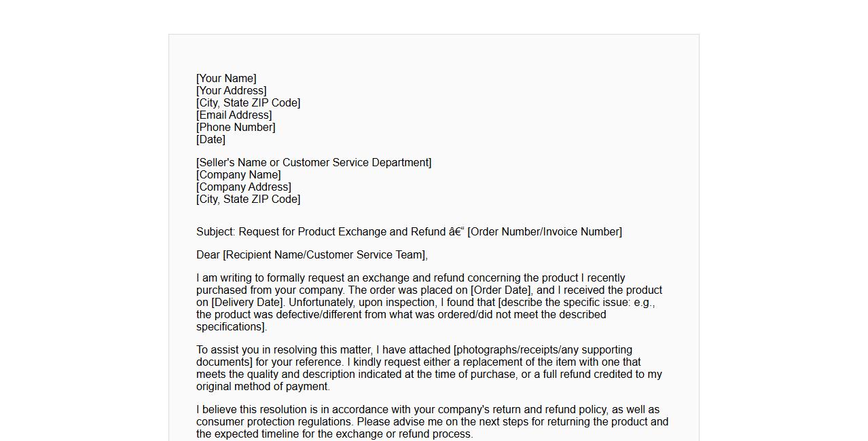
Task: Click the [Phone Number] placeholder
Action: pyautogui.click(x=236, y=128)
